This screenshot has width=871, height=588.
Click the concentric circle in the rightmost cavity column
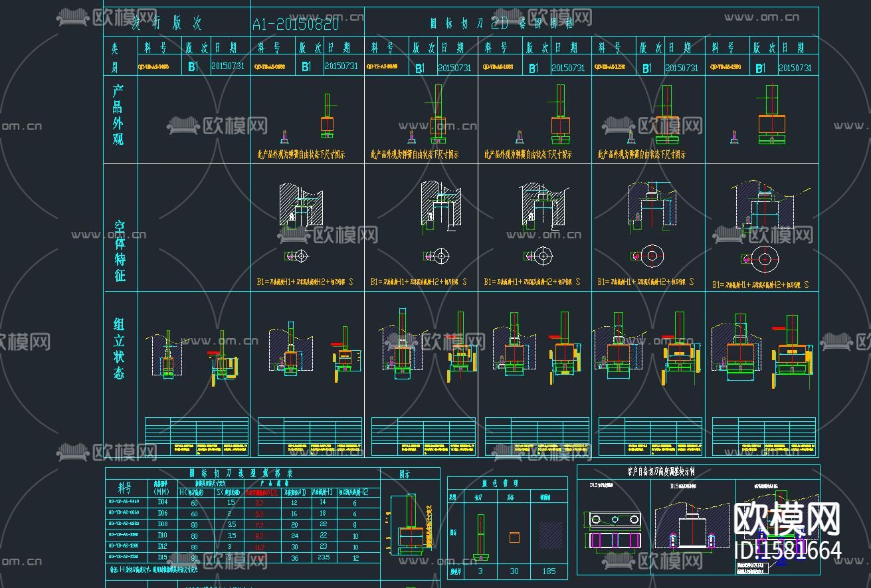(x=764, y=258)
